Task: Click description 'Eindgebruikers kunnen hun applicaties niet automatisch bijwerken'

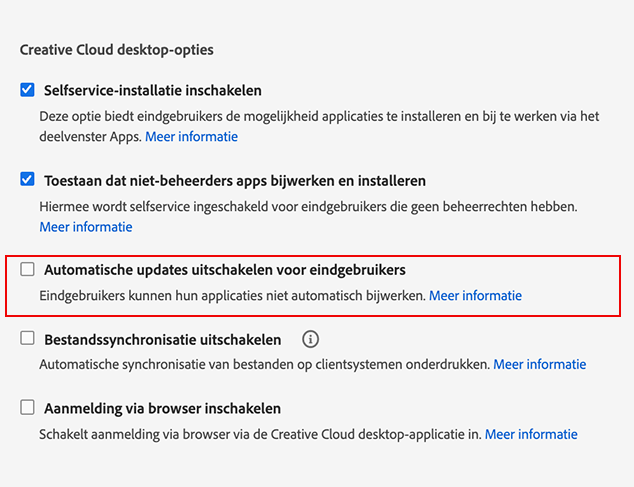Action: point(232,296)
